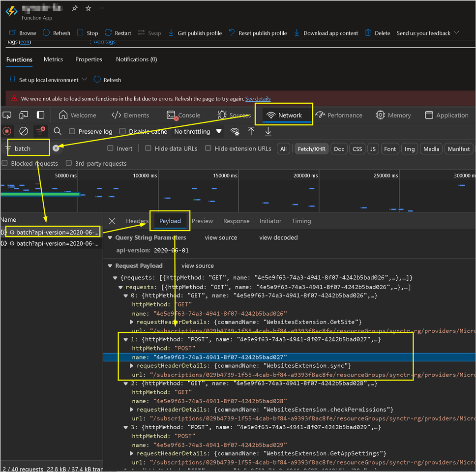Screen dimensions: 476x472
Task: Clear the batch filter text
Action: click(x=56, y=148)
